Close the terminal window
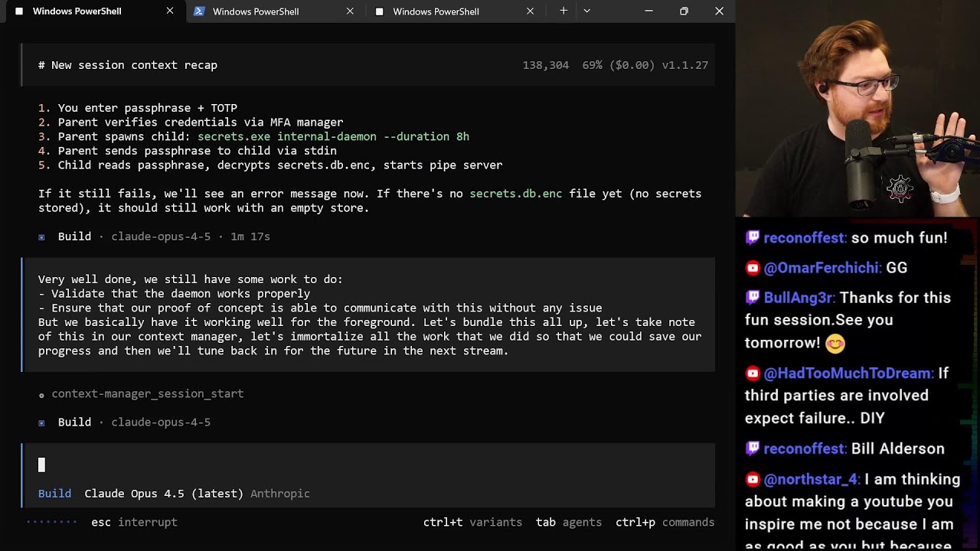This screenshot has height=551, width=980. click(719, 11)
